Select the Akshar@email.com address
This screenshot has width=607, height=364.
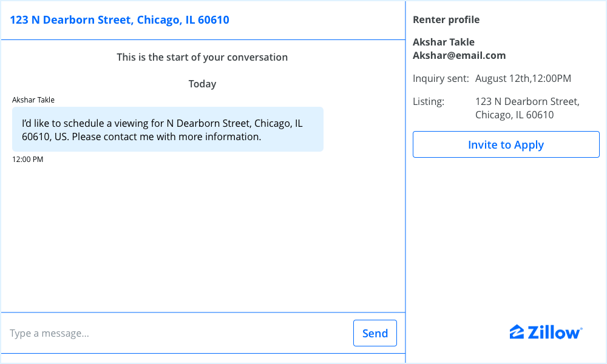[459, 55]
